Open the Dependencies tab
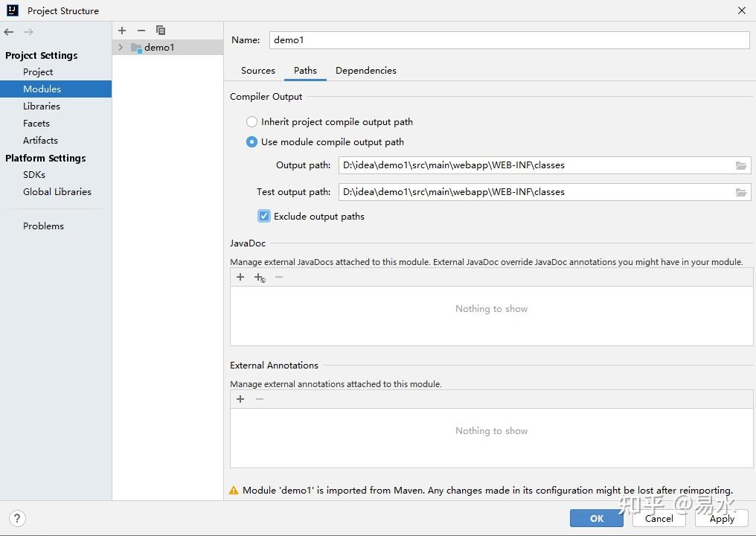Viewport: 756px width, 536px height. coord(366,70)
